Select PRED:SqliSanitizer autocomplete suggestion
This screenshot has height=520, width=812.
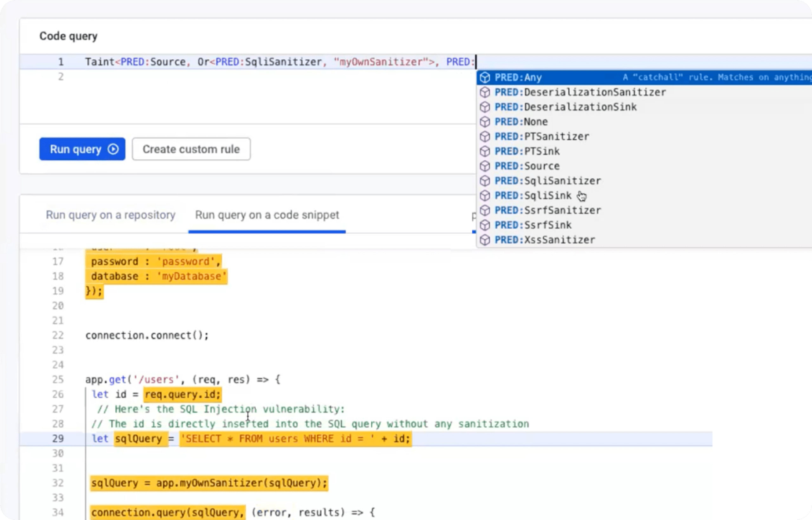tap(547, 181)
